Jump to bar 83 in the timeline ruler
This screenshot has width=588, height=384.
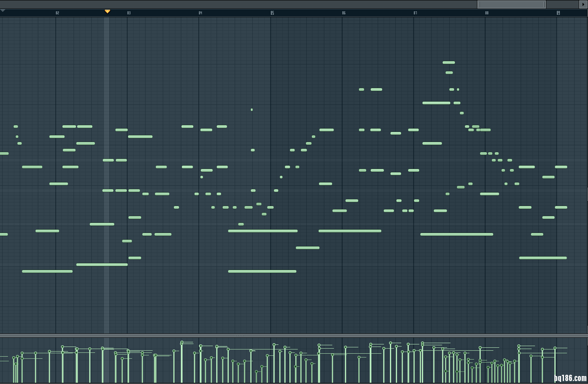(x=129, y=13)
